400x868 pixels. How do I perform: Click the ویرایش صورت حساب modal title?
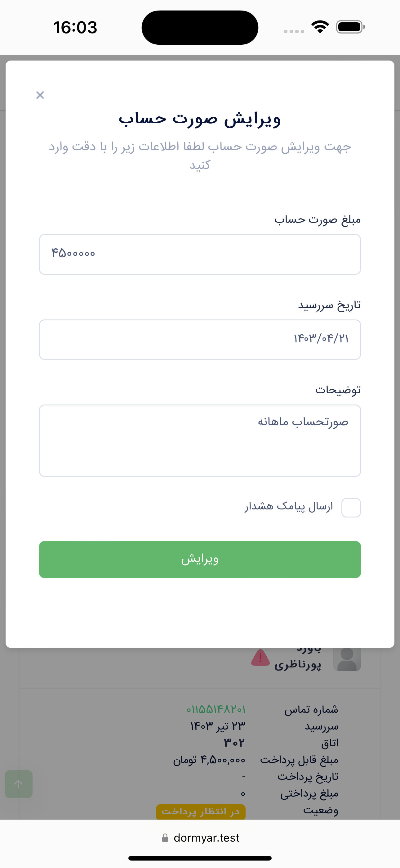[x=200, y=119]
